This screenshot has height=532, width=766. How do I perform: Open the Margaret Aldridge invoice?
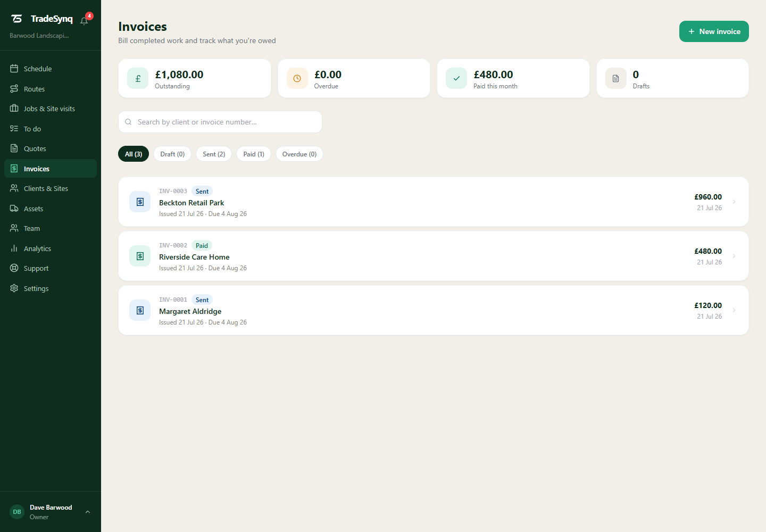pyautogui.click(x=433, y=310)
